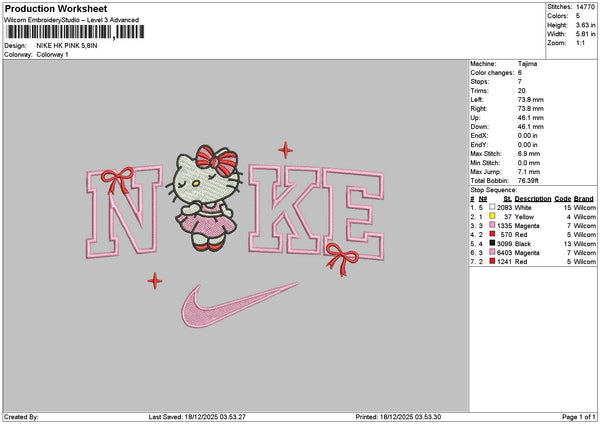Select the Magenta 1335 thread swatch
The height and width of the screenshot is (424, 600).
pos(492,225)
